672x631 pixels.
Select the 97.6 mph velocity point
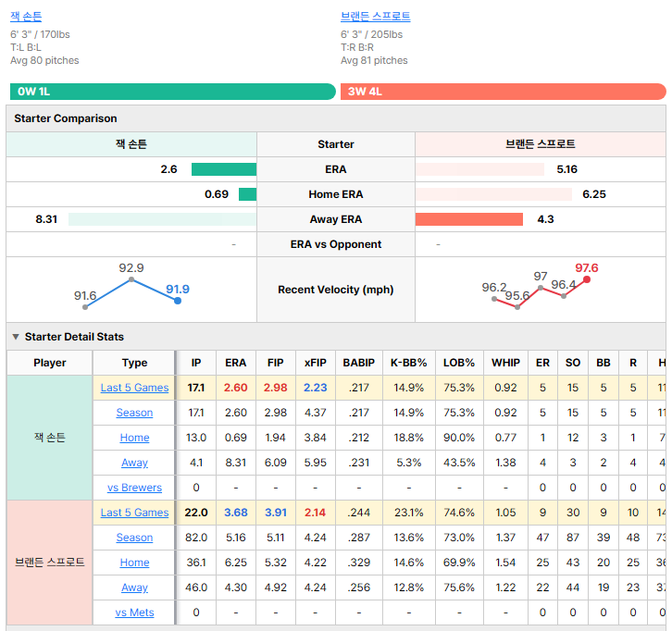587,279
